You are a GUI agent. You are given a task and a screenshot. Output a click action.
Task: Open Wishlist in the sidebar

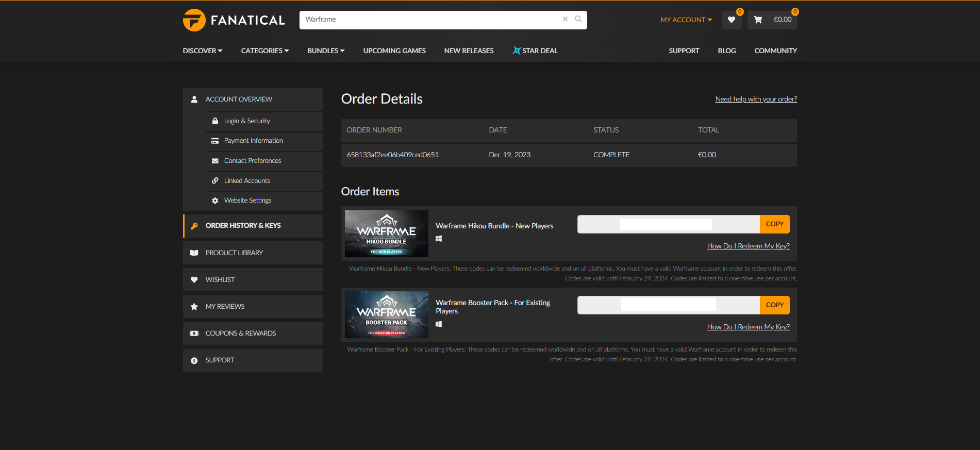point(253,279)
